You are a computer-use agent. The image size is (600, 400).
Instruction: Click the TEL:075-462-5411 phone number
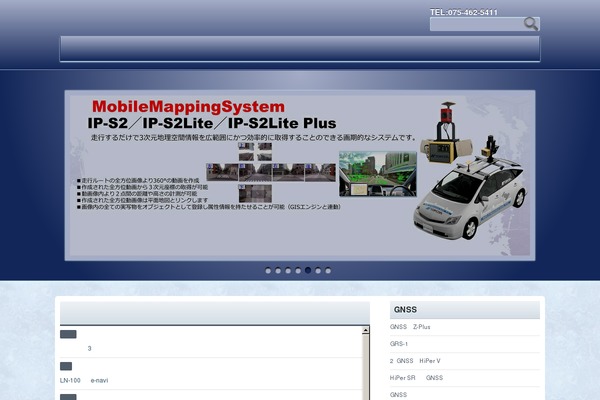[x=464, y=12]
